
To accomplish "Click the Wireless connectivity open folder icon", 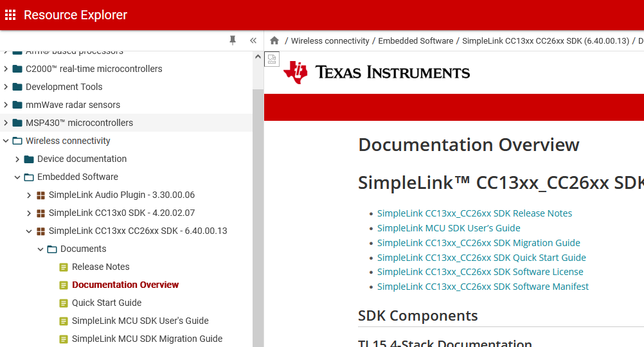I will tap(17, 141).
